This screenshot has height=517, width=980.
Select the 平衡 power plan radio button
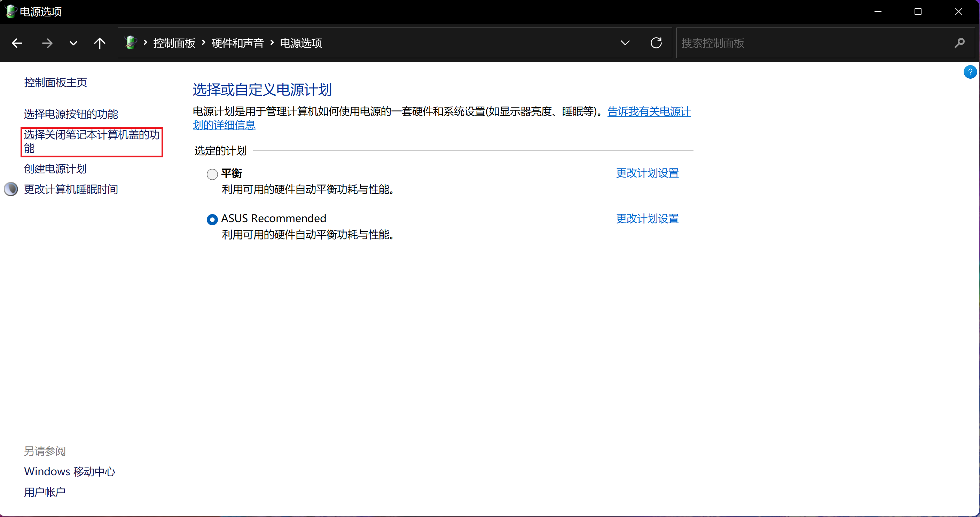[212, 174]
